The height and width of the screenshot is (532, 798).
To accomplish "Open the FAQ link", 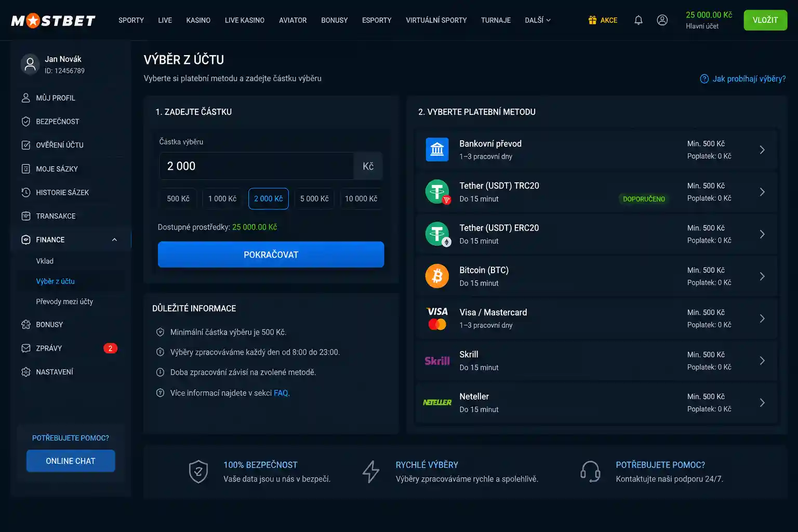I will pos(281,393).
